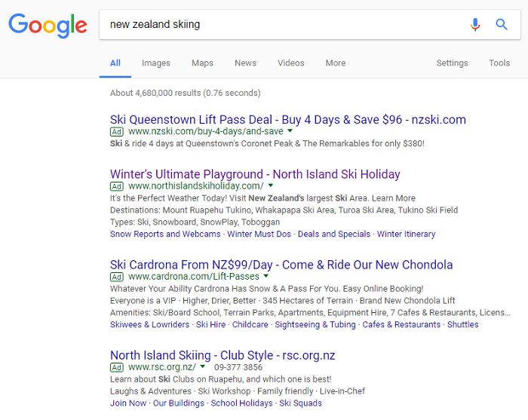Open the Our Buildings sitelink
Viewport: 528px width, 420px height.
click(179, 403)
